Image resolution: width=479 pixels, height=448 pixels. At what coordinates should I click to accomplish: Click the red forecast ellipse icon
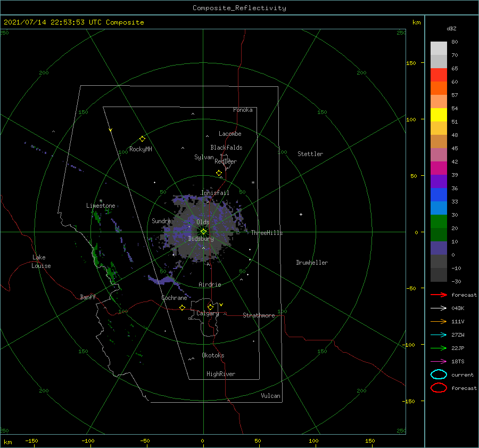pyautogui.click(x=439, y=388)
